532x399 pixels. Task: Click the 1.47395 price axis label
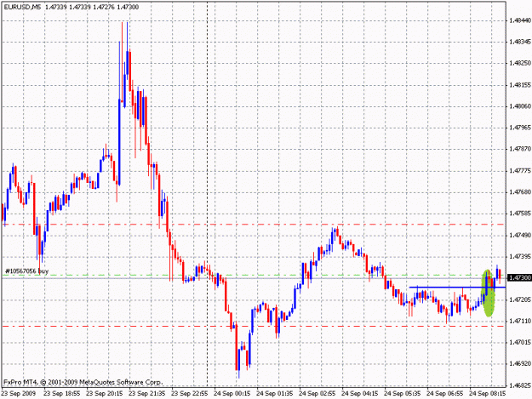click(520, 257)
